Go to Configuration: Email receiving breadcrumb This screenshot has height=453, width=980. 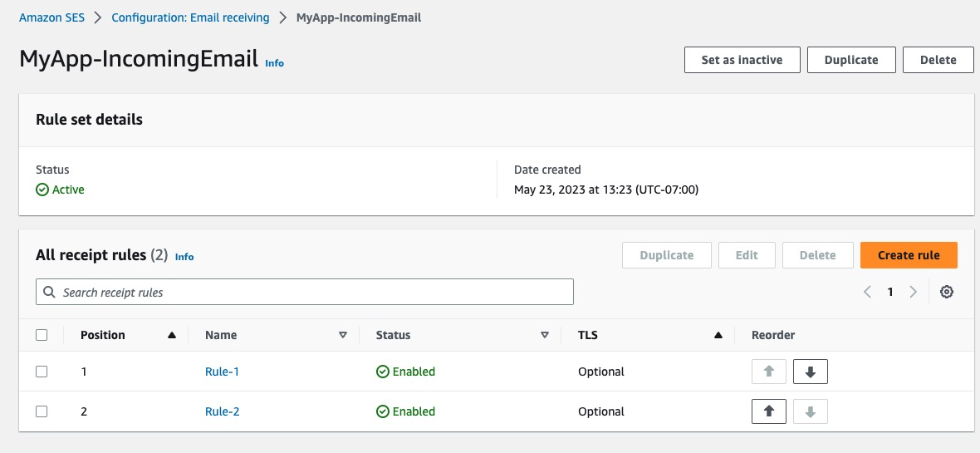click(190, 17)
